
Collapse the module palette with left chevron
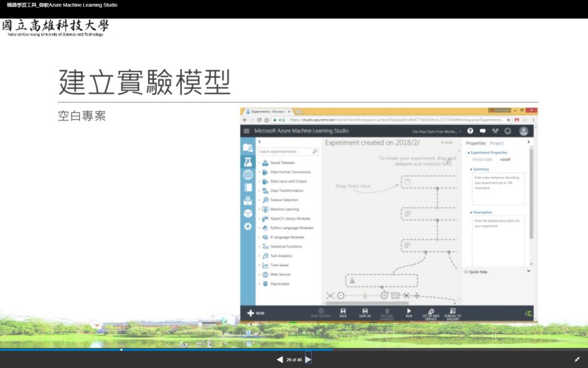pos(260,142)
